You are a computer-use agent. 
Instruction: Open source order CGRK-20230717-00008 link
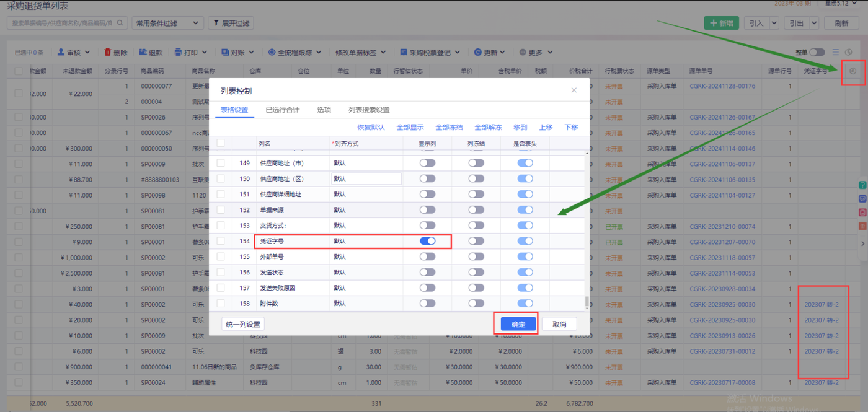pyautogui.click(x=722, y=382)
